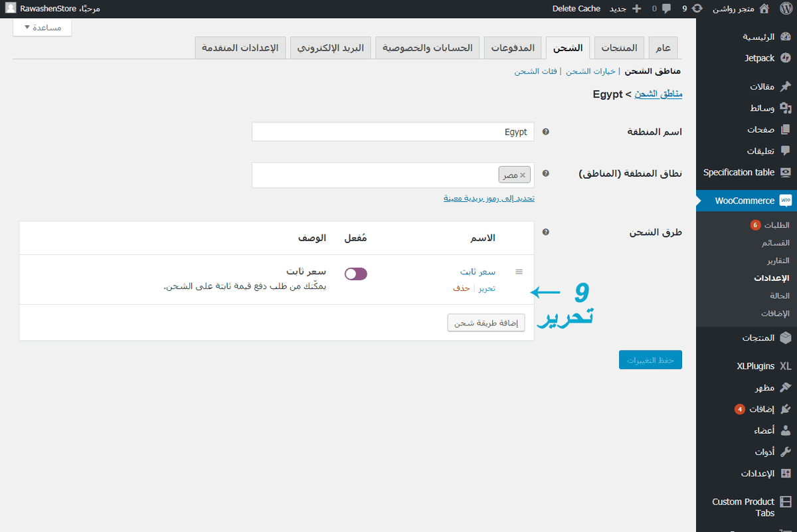Switch to the المدفوعات tab
This screenshot has height=532, width=797.
pos(513,48)
